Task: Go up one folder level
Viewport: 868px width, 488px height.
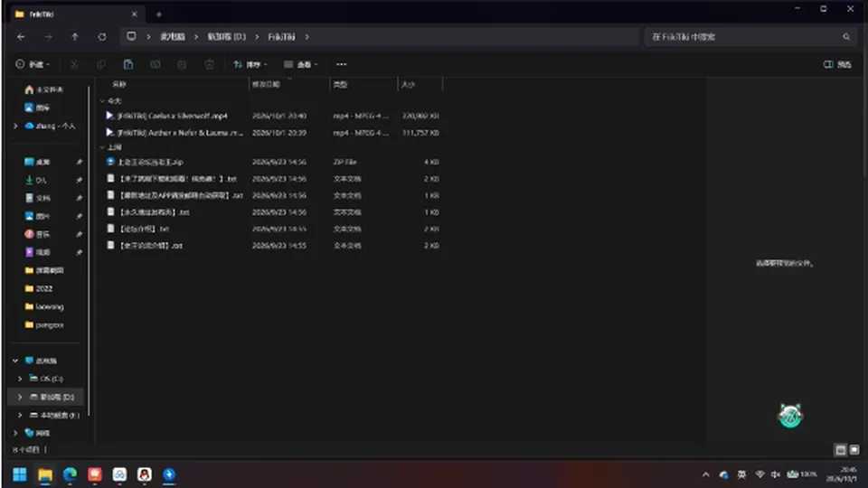Action: tap(75, 36)
